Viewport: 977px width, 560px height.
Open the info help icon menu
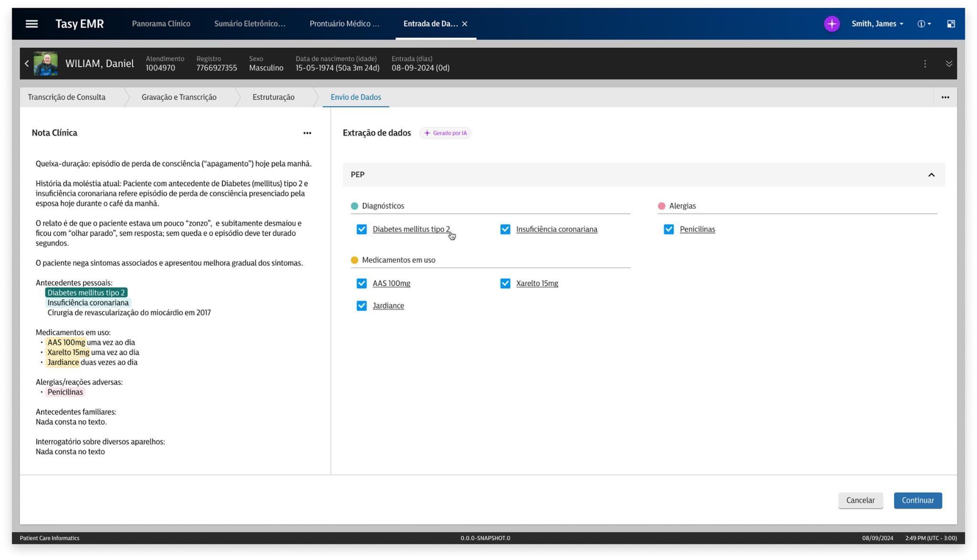click(924, 24)
